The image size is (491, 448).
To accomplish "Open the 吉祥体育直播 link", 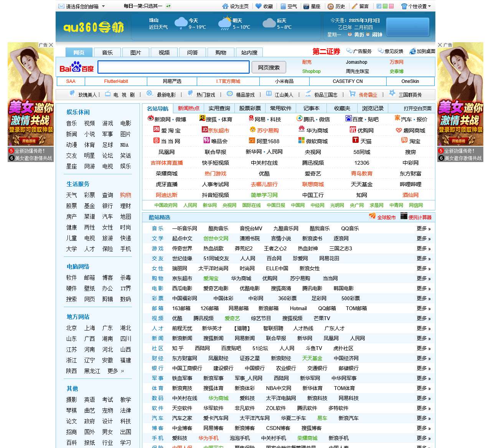I will pyautogui.click(x=166, y=163).
